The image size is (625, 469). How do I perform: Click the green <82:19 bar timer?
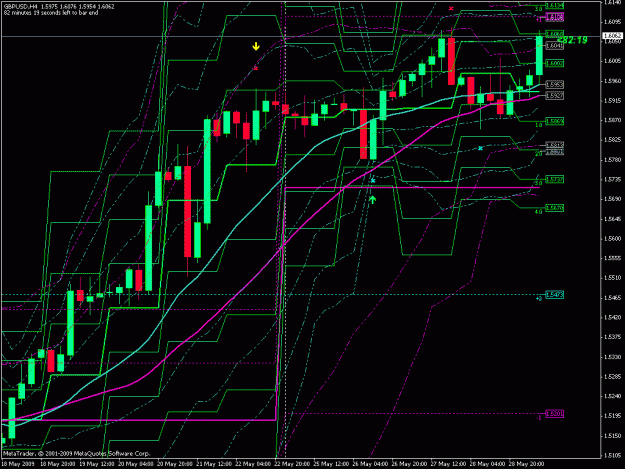572,40
